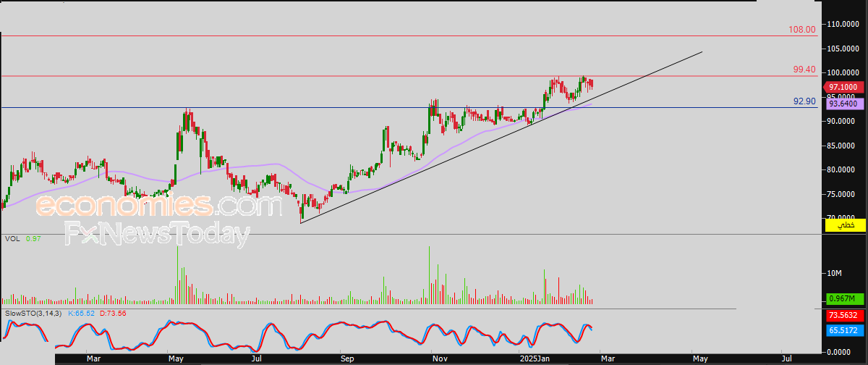868x365 pixels.
Task: Select the red 97.1000 current price tag
Action: (x=843, y=86)
